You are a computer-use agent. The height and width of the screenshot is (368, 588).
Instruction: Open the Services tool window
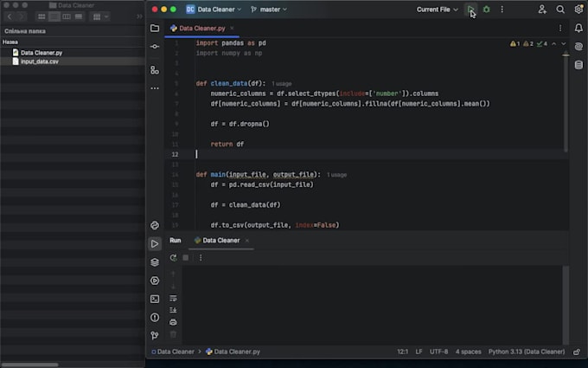point(155,281)
